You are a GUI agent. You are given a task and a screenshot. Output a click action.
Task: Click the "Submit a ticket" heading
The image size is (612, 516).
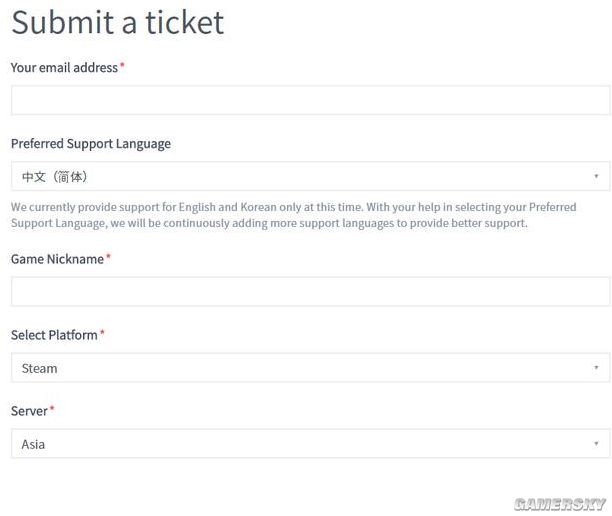(118, 22)
